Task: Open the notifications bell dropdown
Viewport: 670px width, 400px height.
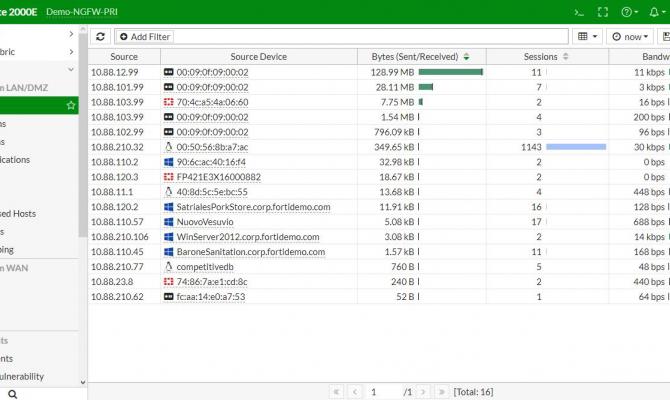Action: coord(658,12)
